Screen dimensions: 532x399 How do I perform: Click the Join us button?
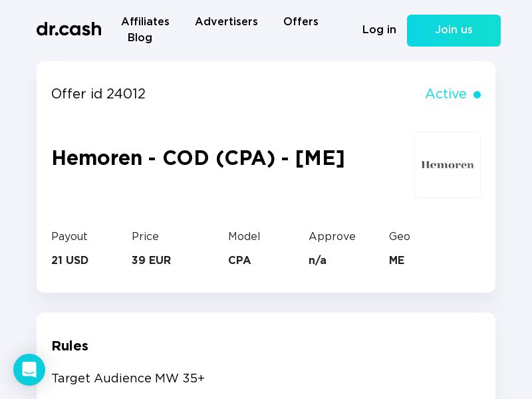(x=454, y=31)
